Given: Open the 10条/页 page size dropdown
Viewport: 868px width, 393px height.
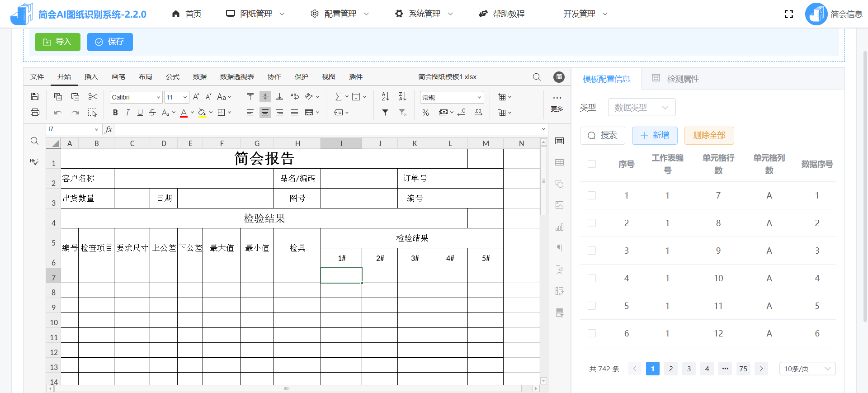Looking at the screenshot, I should coord(807,369).
